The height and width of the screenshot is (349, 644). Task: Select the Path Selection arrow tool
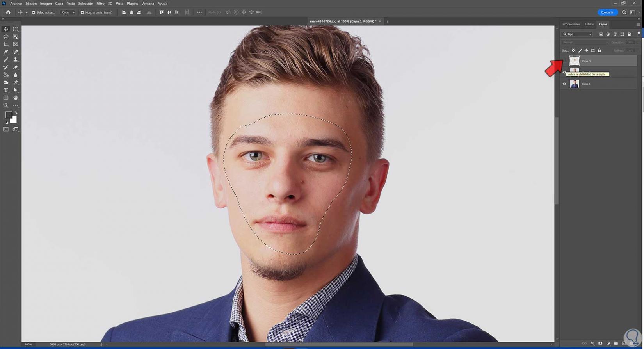coord(16,90)
